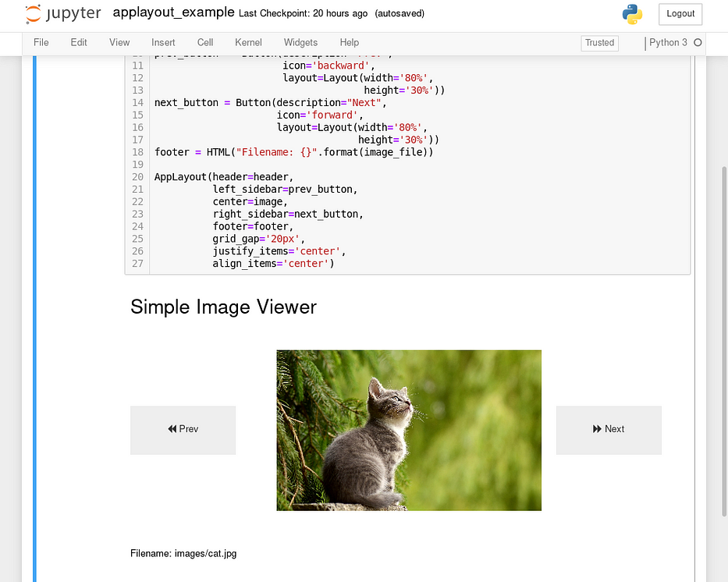The height and width of the screenshot is (582, 728).
Task: Click the Last Checkpoint status text
Action: coord(304,13)
